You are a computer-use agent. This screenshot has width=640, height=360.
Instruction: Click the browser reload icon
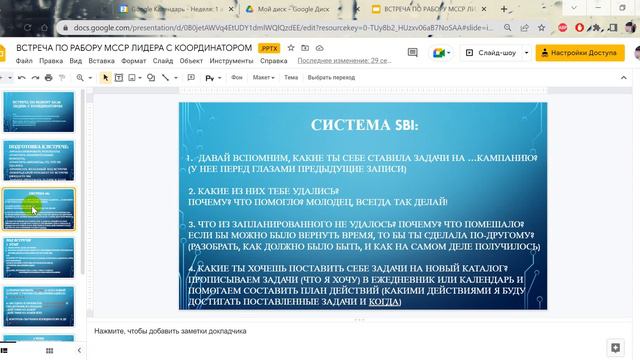point(27,28)
